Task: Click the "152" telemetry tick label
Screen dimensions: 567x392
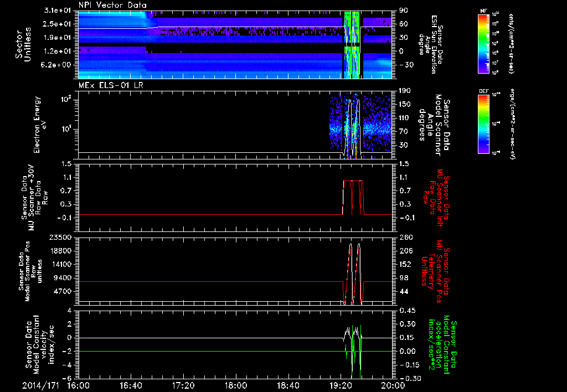Action: (x=405, y=264)
